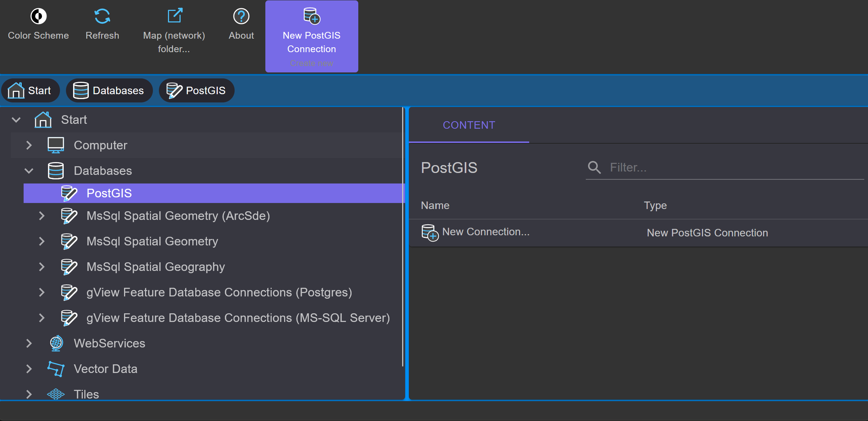Select the Vector Data tree label
Screen dimensions: 868x421
(x=105, y=369)
